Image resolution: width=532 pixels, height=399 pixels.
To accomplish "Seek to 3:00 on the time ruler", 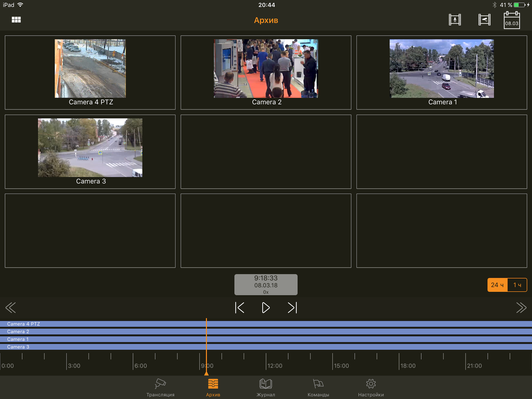I will click(74, 366).
